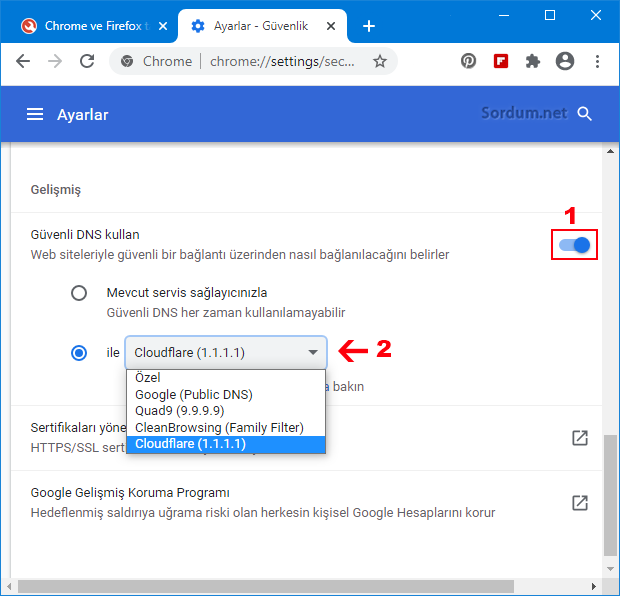
Task: Close the Ayarlar - Güvenlik tab
Action: click(331, 26)
